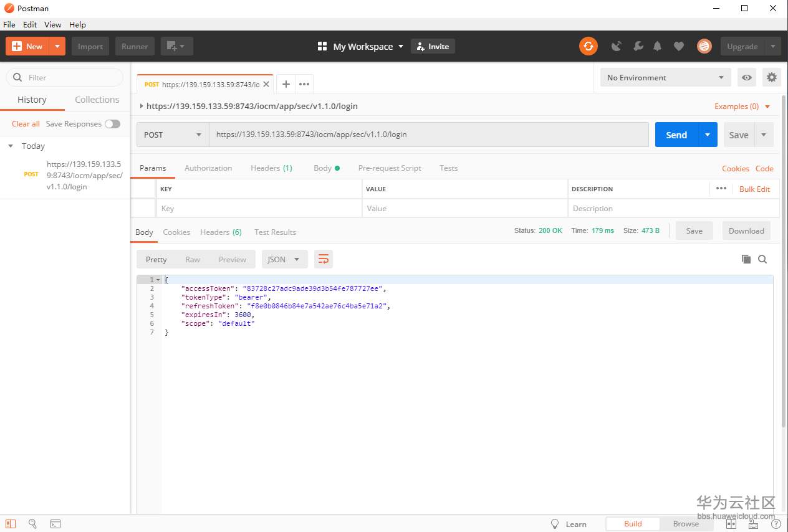Search the response with the magnifier icon
This screenshot has width=788, height=532.
pyautogui.click(x=762, y=259)
